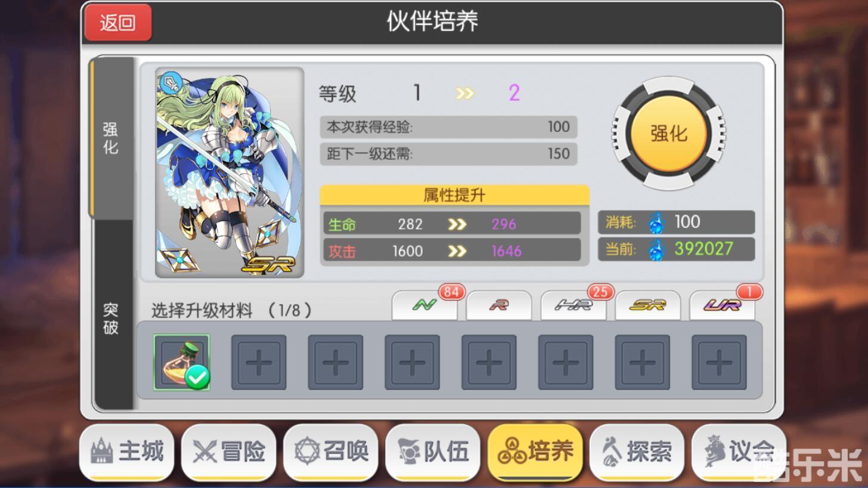
Task: Filter materials by R rarity
Action: [498, 305]
